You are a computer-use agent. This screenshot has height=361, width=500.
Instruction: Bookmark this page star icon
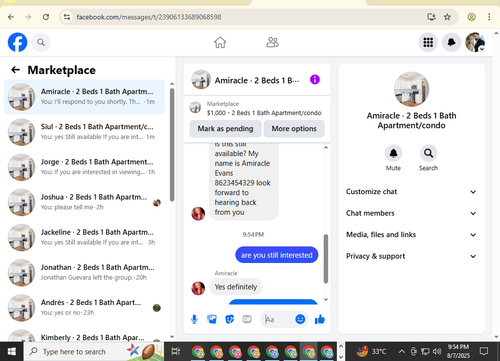447,17
